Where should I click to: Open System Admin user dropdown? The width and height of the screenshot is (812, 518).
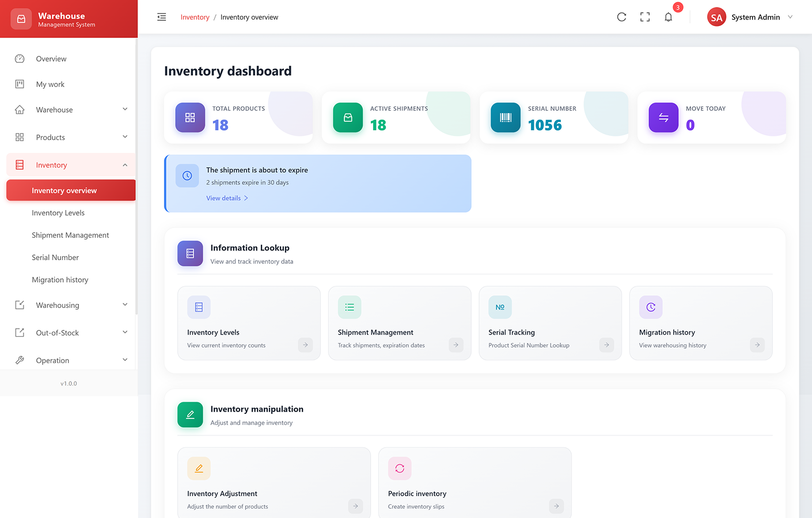(x=750, y=17)
